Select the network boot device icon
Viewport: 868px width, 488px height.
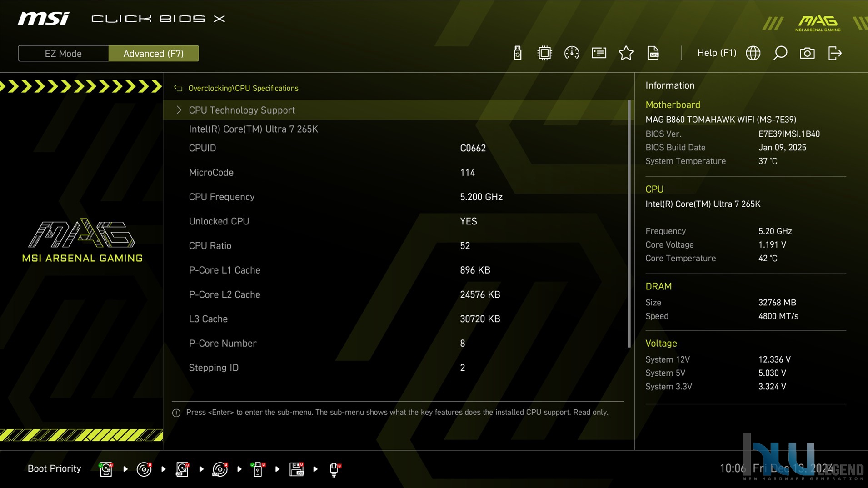pos(335,469)
